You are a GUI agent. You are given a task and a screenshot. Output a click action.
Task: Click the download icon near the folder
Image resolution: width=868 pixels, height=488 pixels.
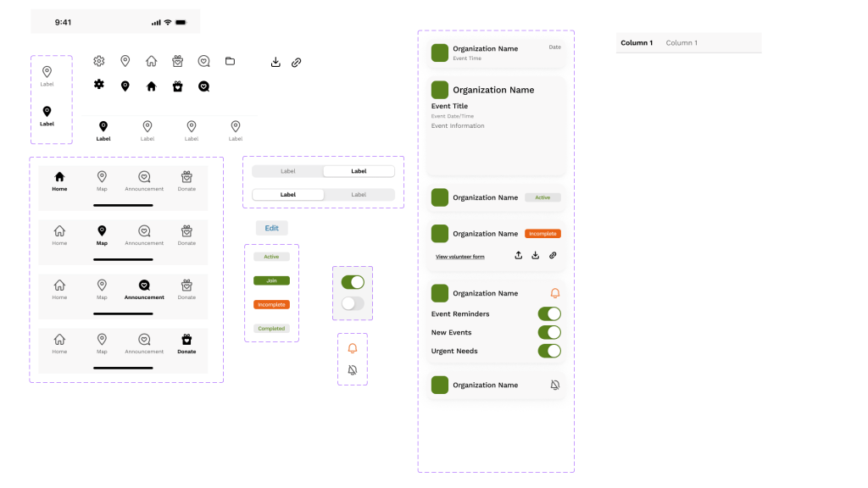(275, 61)
